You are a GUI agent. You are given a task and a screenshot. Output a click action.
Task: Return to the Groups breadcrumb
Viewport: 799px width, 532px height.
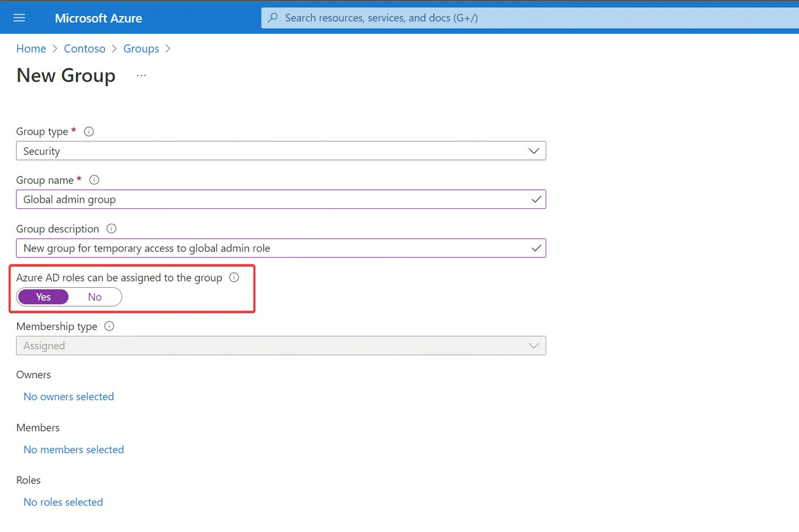141,49
